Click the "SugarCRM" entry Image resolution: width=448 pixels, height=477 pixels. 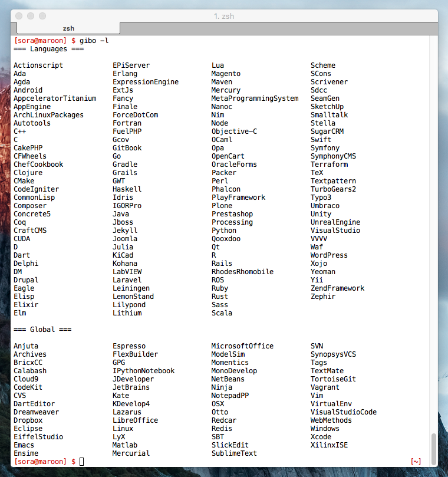click(x=327, y=131)
